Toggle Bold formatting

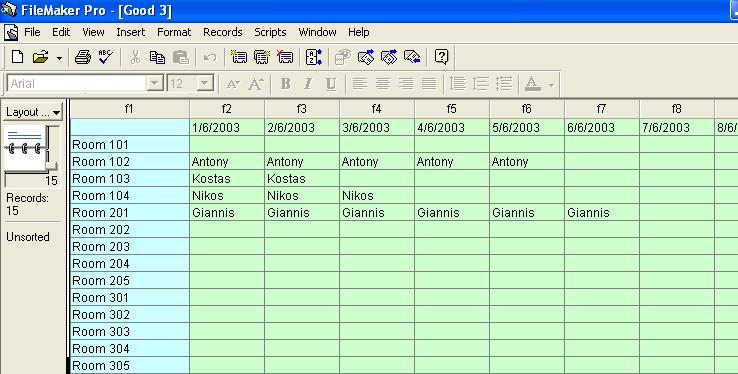tap(285, 84)
